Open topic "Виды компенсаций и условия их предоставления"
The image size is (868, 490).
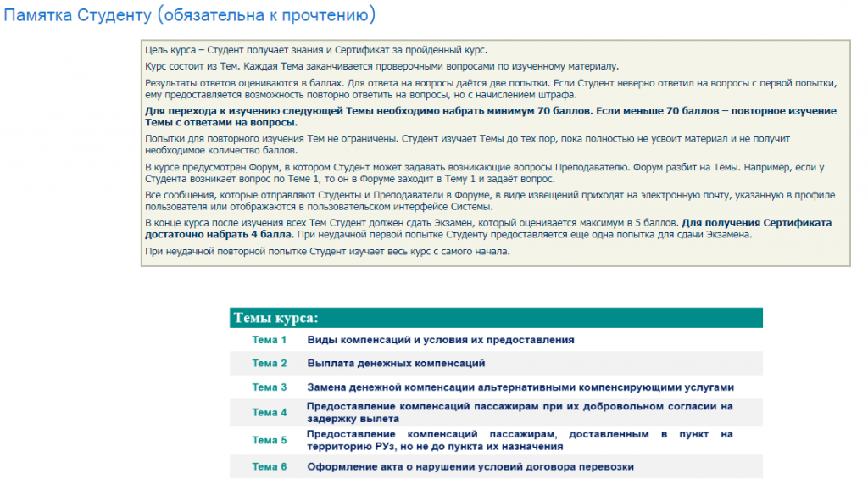tap(440, 340)
